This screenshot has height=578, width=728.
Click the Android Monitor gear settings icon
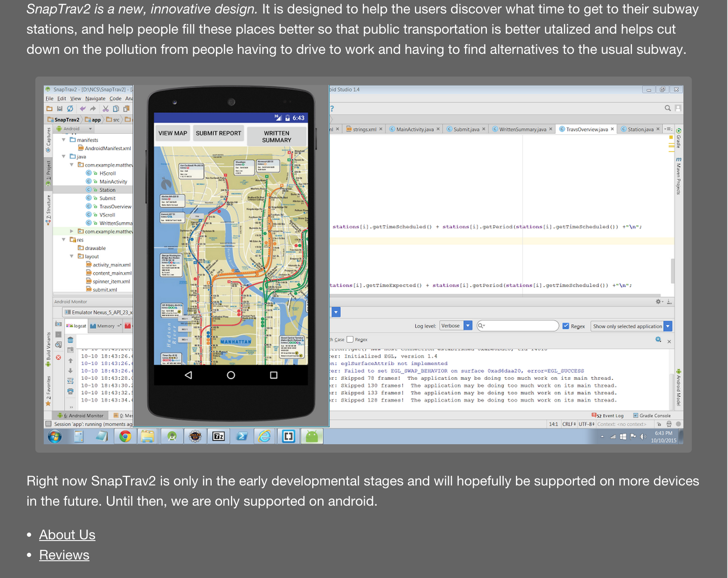(659, 302)
